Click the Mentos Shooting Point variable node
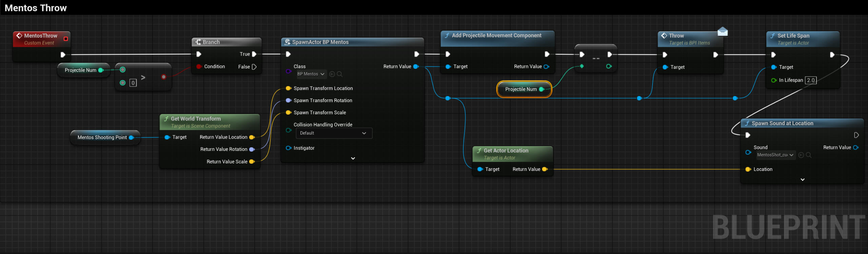This screenshot has height=254, width=868. pos(102,137)
